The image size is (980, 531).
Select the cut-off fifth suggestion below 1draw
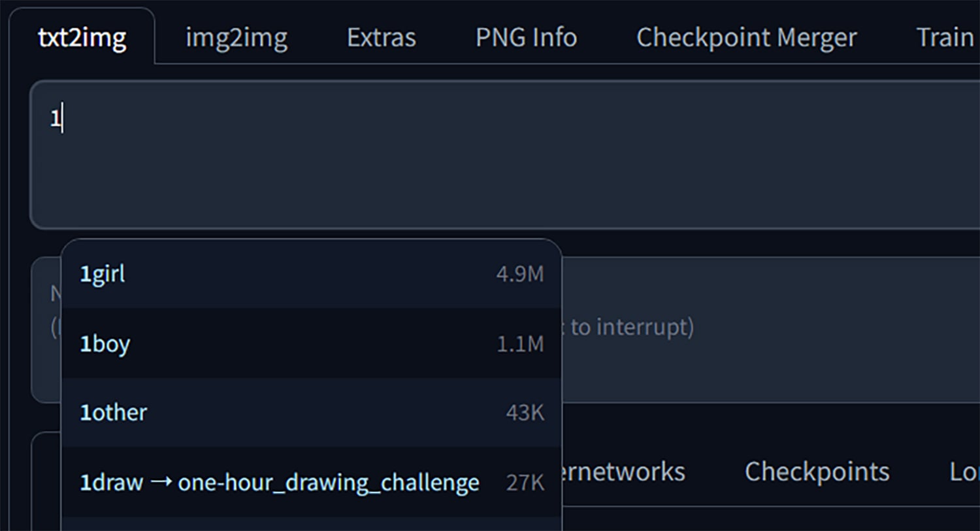click(x=311, y=524)
